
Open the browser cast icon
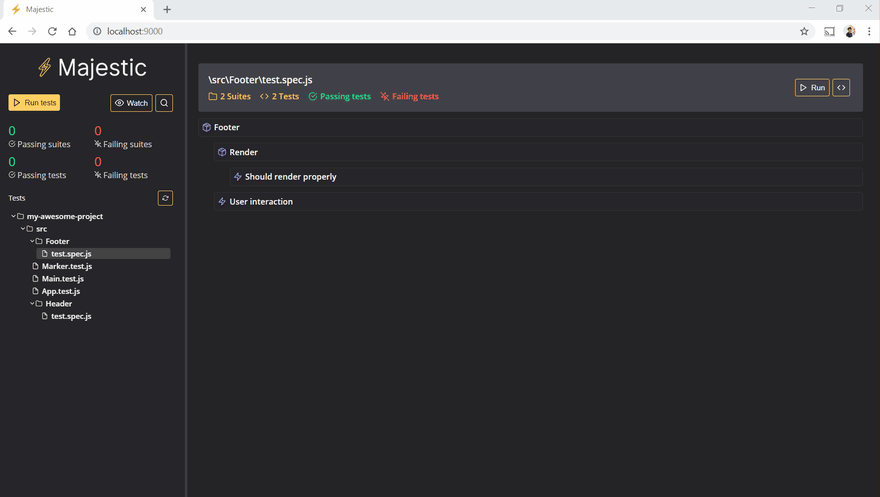point(829,31)
